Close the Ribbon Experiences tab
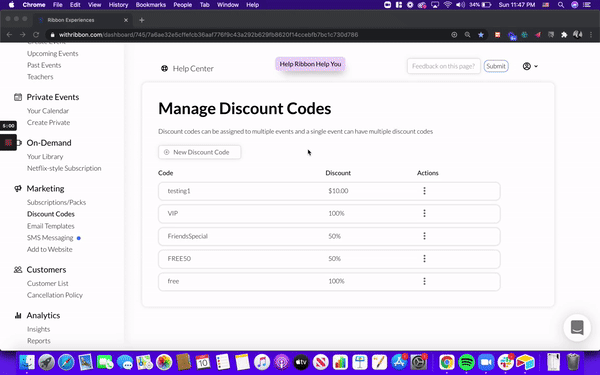This screenshot has height=375, width=600. tap(126, 20)
